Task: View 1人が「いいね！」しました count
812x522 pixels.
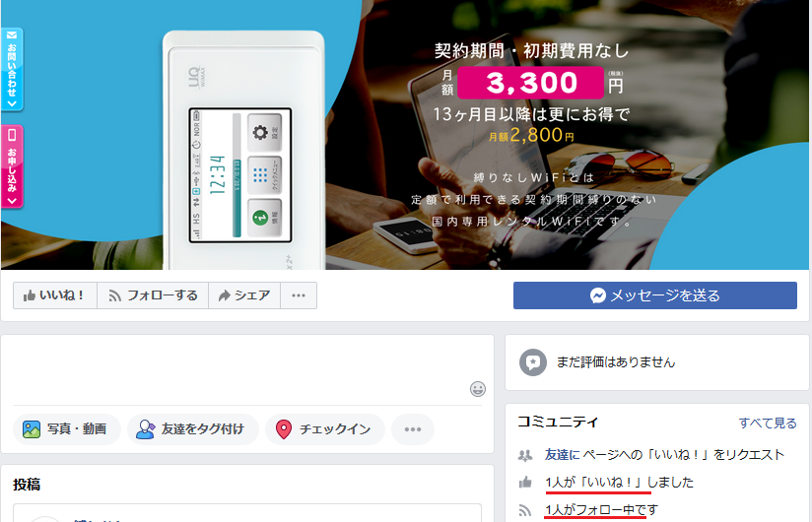Action: tap(619, 483)
